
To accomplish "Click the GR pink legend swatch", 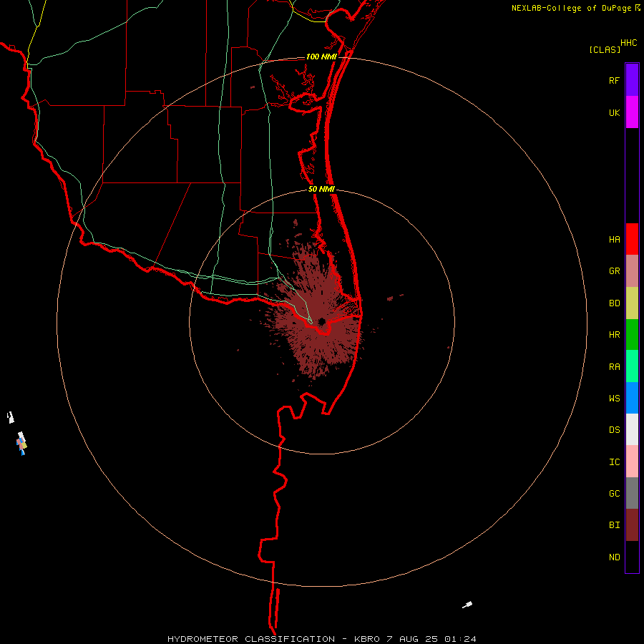I will (x=632, y=271).
